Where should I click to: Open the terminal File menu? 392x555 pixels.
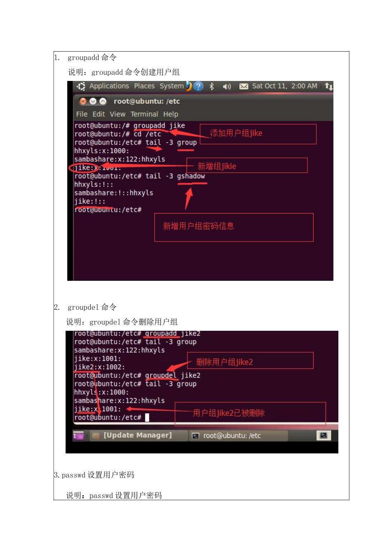[x=82, y=114]
